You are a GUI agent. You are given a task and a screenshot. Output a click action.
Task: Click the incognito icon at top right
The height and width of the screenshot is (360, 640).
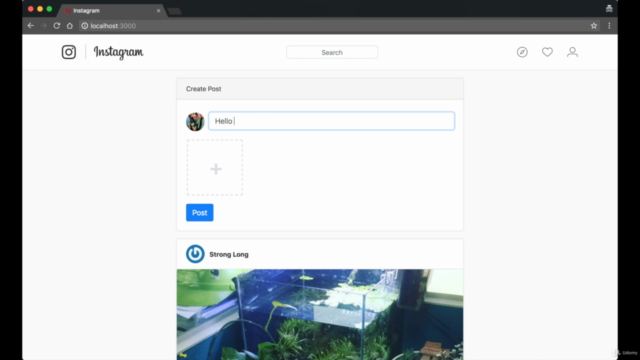[x=609, y=9]
